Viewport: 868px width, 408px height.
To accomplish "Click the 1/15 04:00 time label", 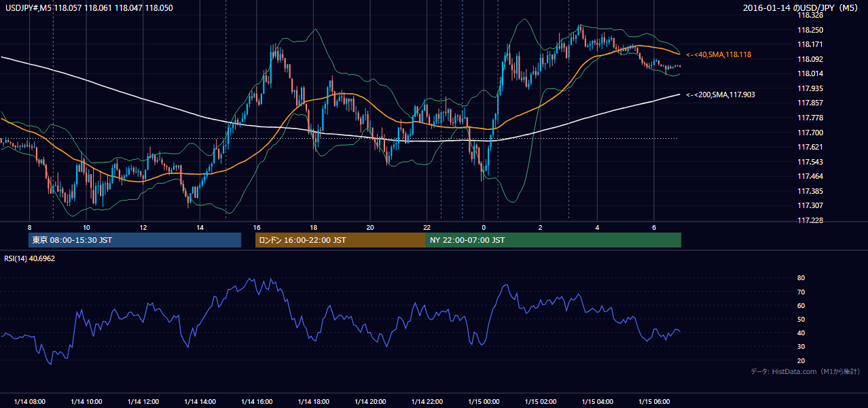I will [597, 402].
